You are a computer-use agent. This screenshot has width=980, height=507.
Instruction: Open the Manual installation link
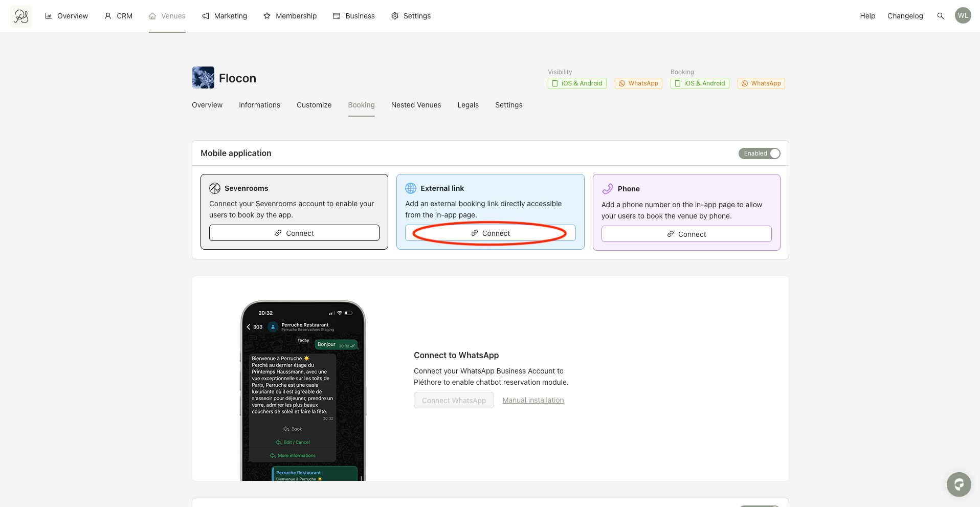(533, 400)
